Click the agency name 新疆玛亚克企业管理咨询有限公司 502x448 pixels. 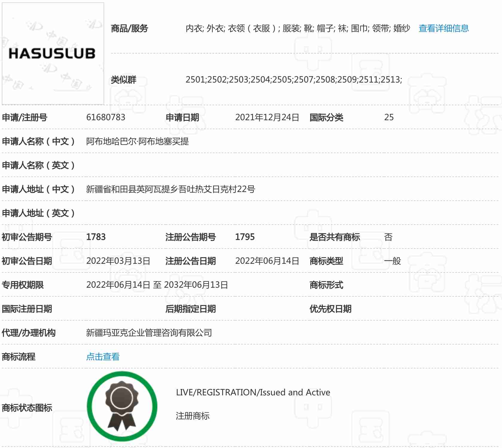(149, 333)
